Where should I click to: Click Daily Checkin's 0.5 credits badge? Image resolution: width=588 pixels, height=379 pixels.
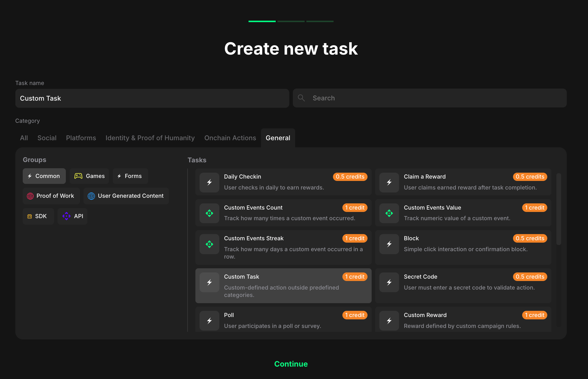pyautogui.click(x=350, y=177)
